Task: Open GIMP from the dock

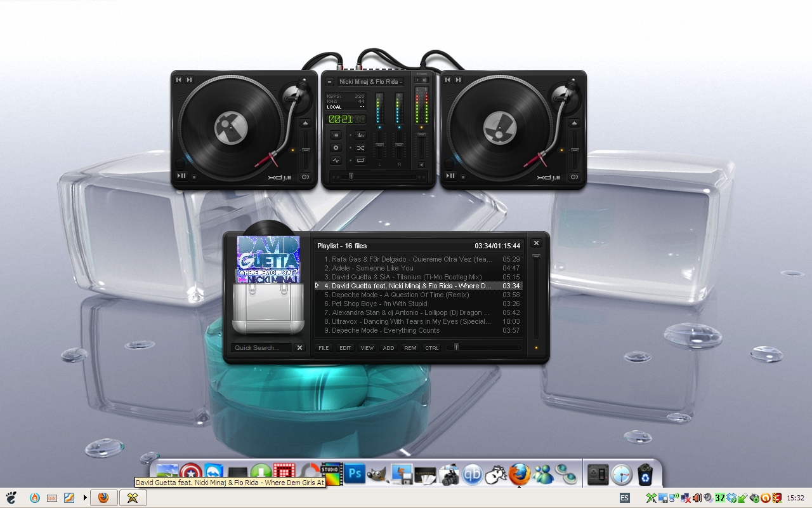Action: click(x=377, y=473)
